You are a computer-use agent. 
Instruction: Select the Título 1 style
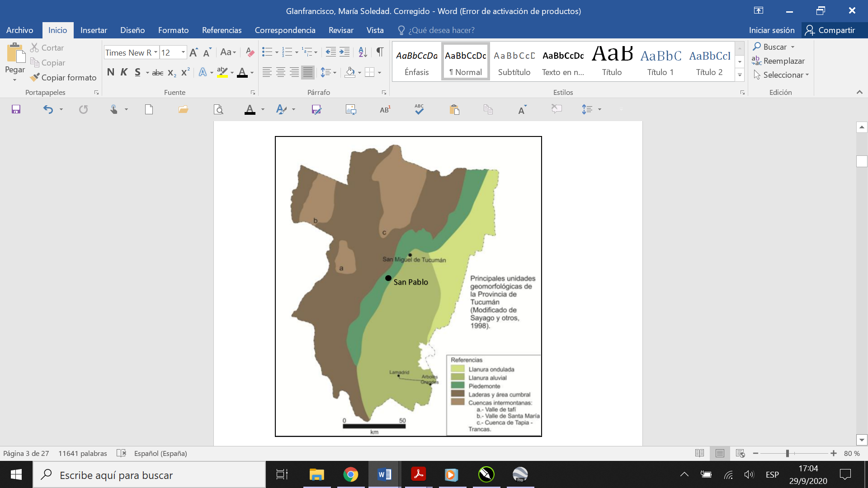pyautogui.click(x=660, y=61)
